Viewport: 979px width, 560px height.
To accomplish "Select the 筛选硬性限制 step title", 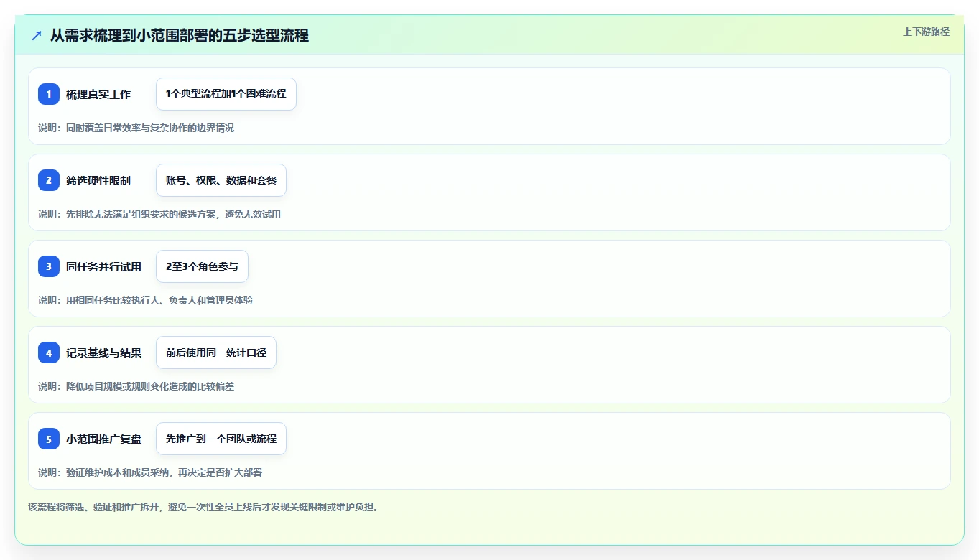I will click(x=98, y=180).
